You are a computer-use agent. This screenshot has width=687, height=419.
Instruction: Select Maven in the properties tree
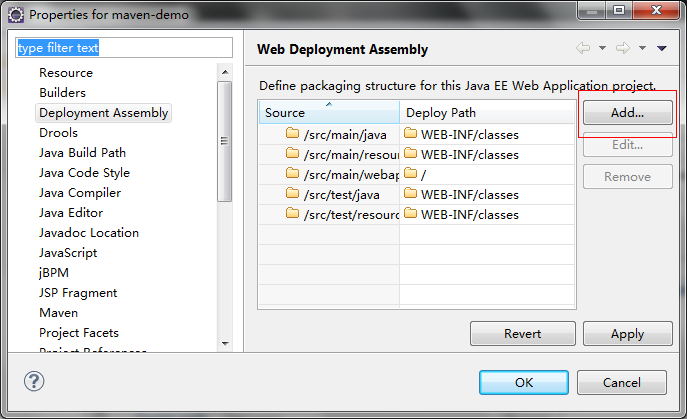(x=58, y=313)
